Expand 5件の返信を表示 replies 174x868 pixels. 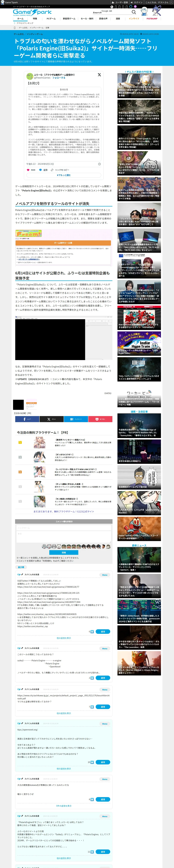(x=64, y=806)
